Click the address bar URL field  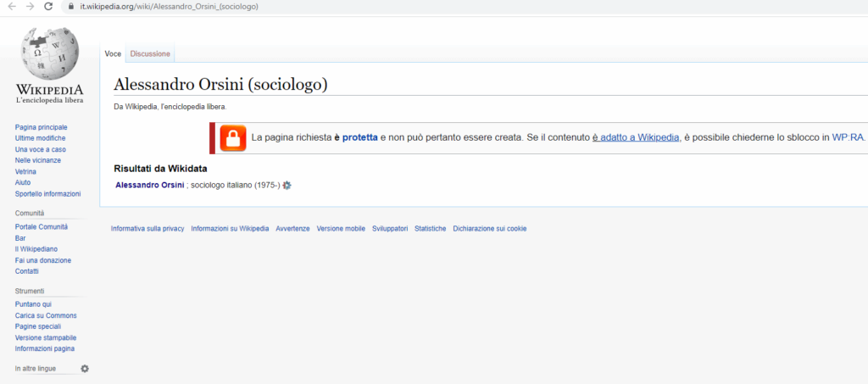465,7
